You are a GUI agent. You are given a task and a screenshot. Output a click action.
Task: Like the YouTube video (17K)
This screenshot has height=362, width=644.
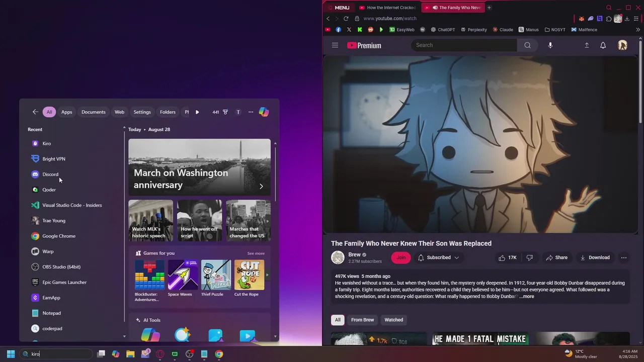508,257
